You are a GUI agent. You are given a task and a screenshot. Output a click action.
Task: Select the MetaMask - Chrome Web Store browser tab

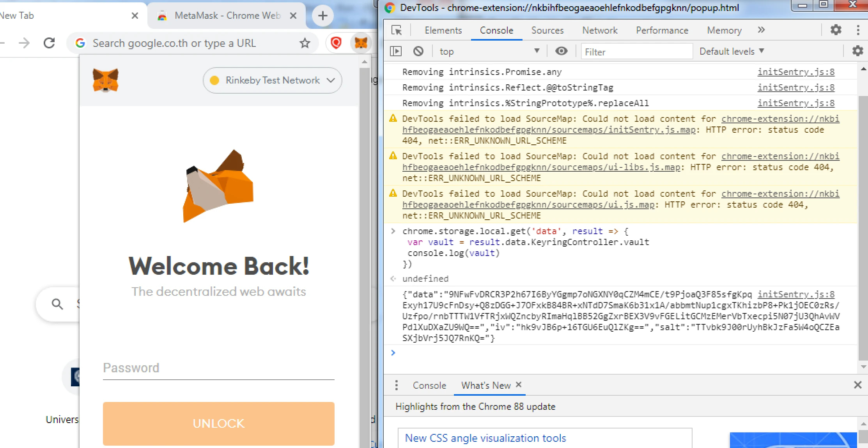[x=227, y=16]
